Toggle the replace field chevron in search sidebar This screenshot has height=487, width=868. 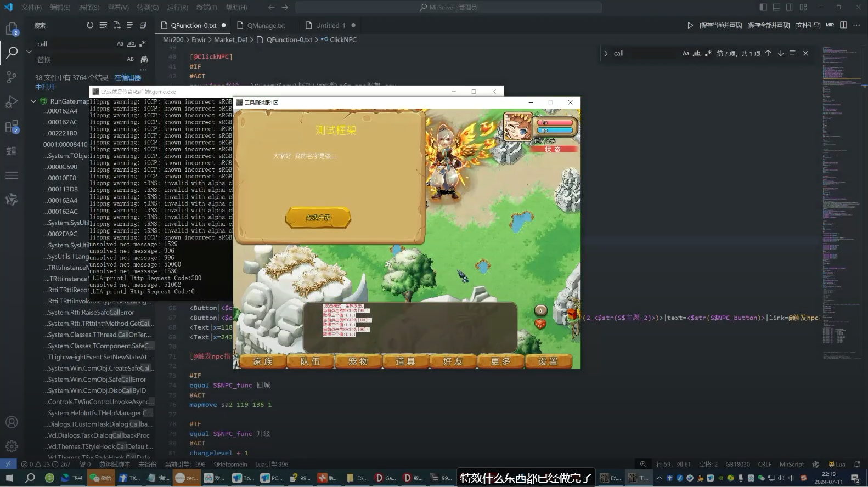(29, 52)
